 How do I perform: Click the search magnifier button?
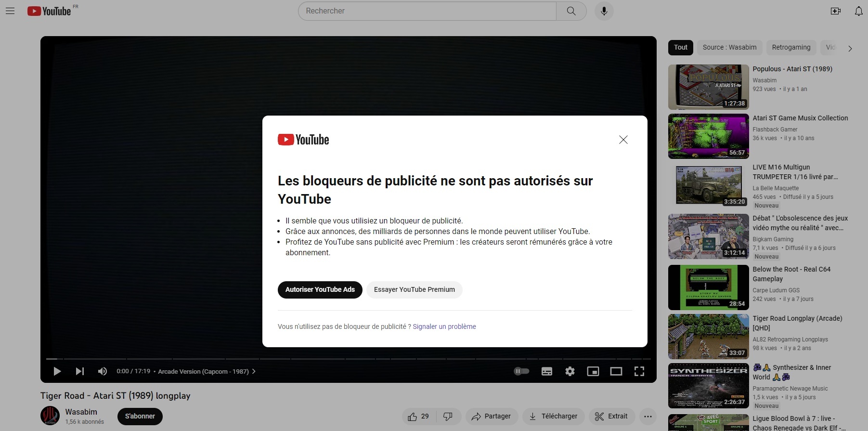click(571, 11)
